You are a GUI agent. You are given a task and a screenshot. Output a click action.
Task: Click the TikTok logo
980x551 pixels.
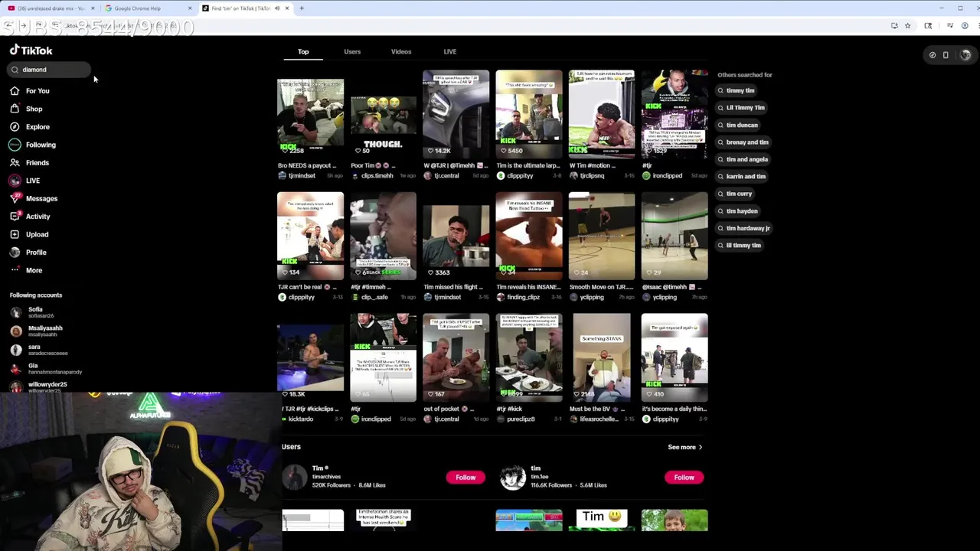point(31,51)
